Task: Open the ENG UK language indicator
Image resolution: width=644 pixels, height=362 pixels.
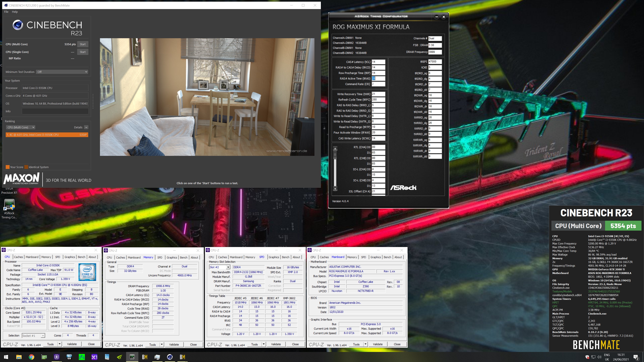Action: coord(607,357)
